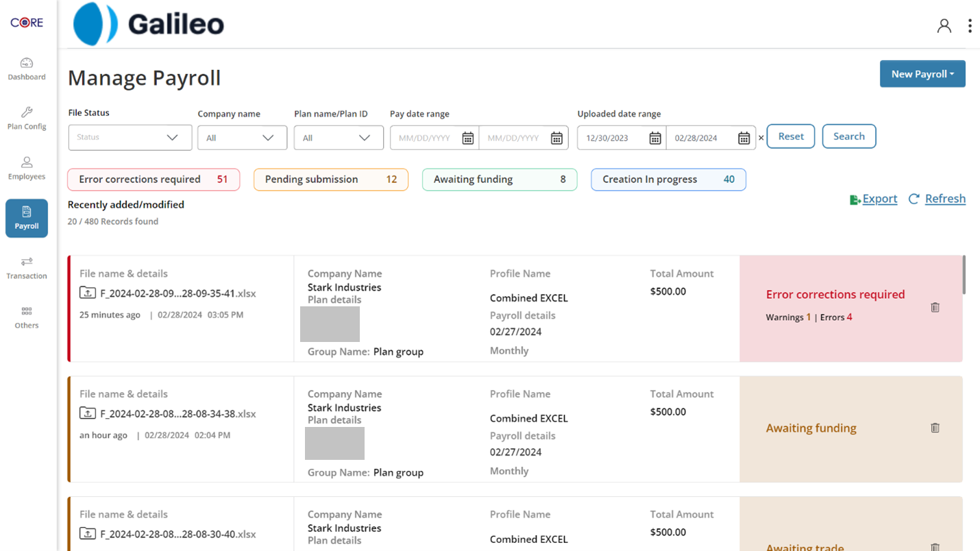Open calendar beside 02/28/2024
This screenshot has height=551, width=980.
[744, 138]
